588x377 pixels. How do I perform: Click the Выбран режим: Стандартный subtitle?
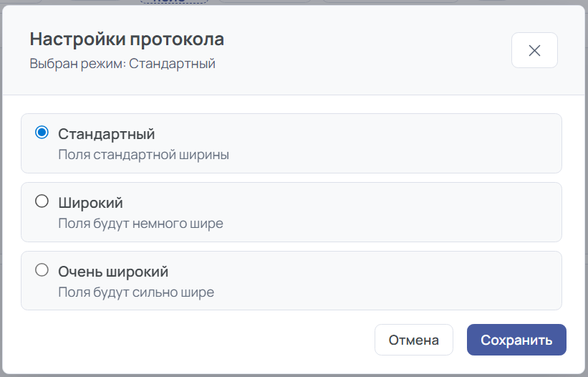click(x=122, y=64)
